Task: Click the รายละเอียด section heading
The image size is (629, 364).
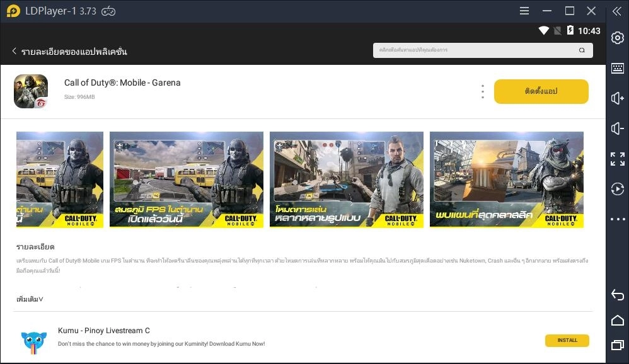Action: pos(35,246)
